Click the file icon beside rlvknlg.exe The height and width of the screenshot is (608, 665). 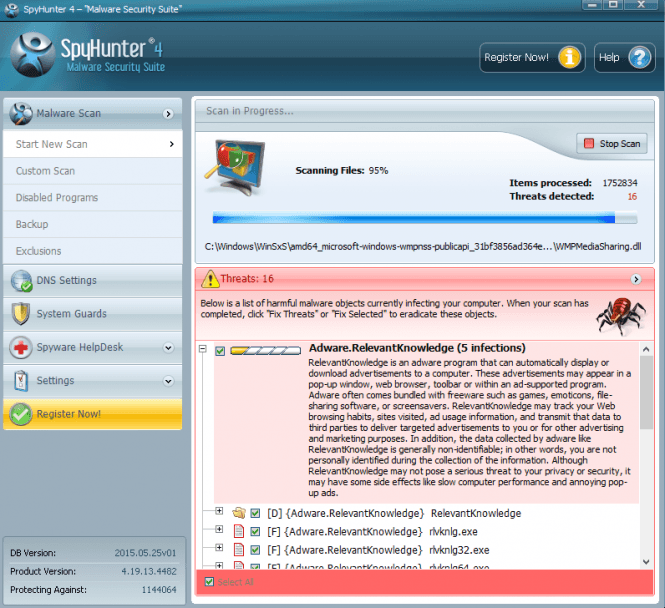tap(239, 531)
